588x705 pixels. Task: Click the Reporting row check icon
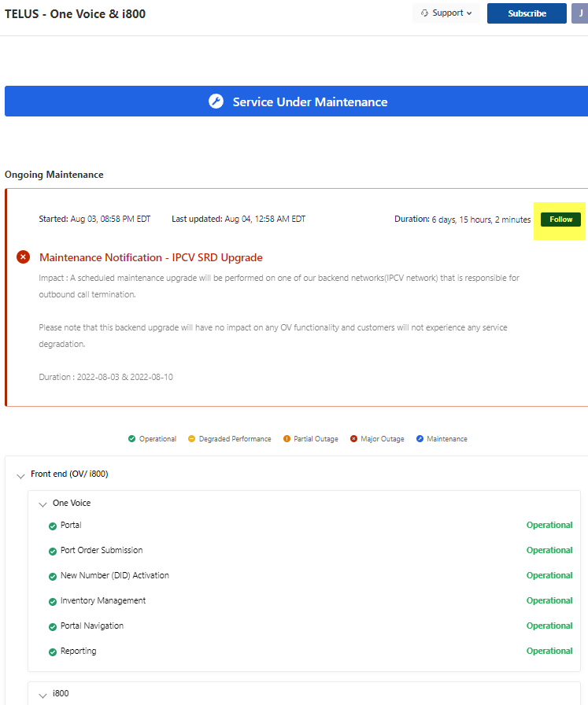pyautogui.click(x=53, y=652)
